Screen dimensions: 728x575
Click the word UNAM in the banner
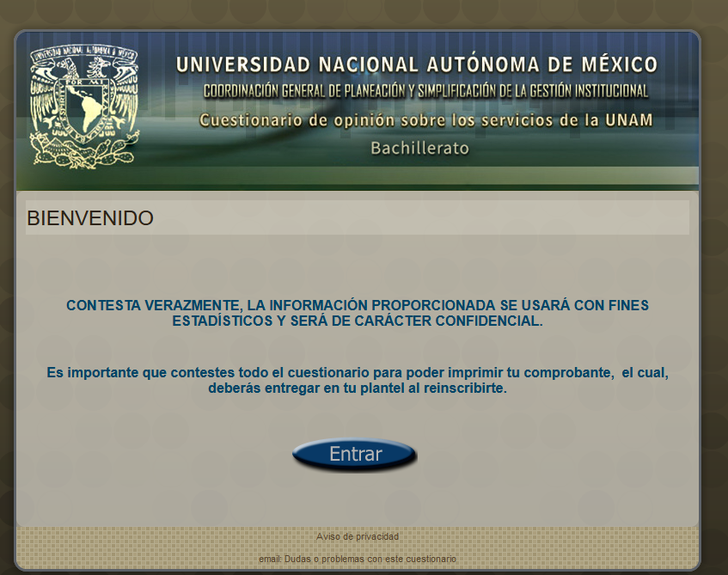point(627,120)
